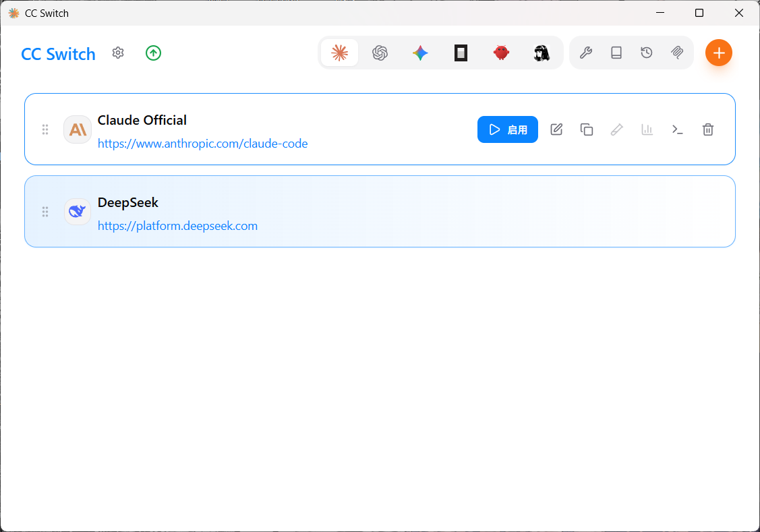Image resolution: width=760 pixels, height=532 pixels.
Task: Click the paperclip icon in the toolbar
Action: click(677, 53)
